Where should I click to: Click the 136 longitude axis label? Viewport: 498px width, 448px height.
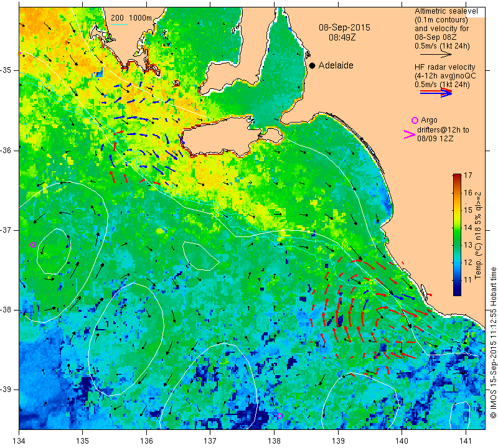point(147,441)
